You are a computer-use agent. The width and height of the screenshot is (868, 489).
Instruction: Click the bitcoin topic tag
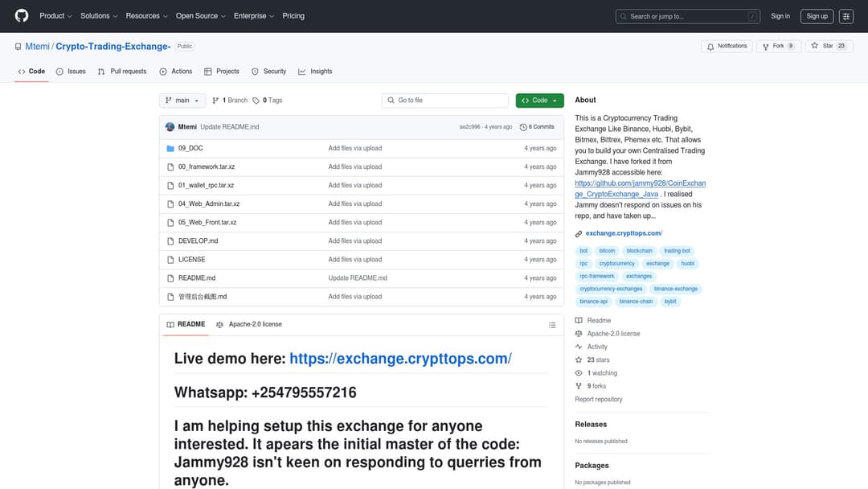[x=607, y=251]
